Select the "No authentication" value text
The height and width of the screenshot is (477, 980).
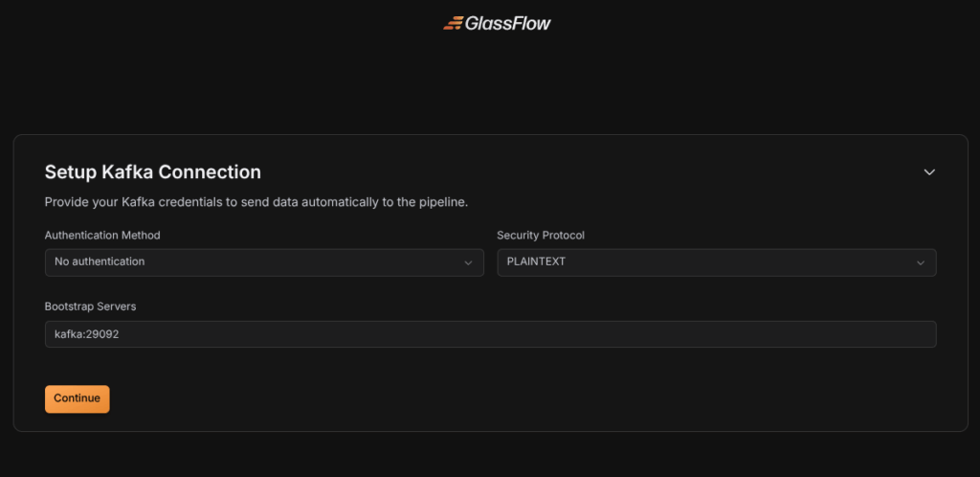click(100, 261)
